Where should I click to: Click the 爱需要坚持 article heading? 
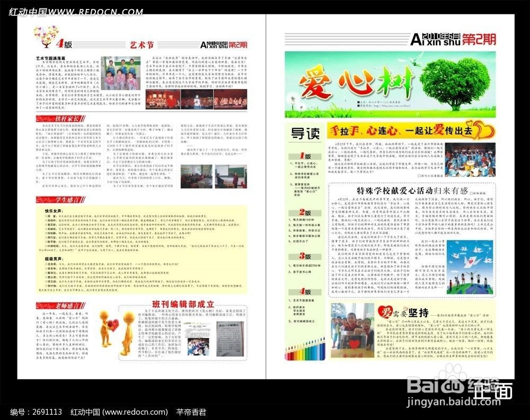(403, 312)
